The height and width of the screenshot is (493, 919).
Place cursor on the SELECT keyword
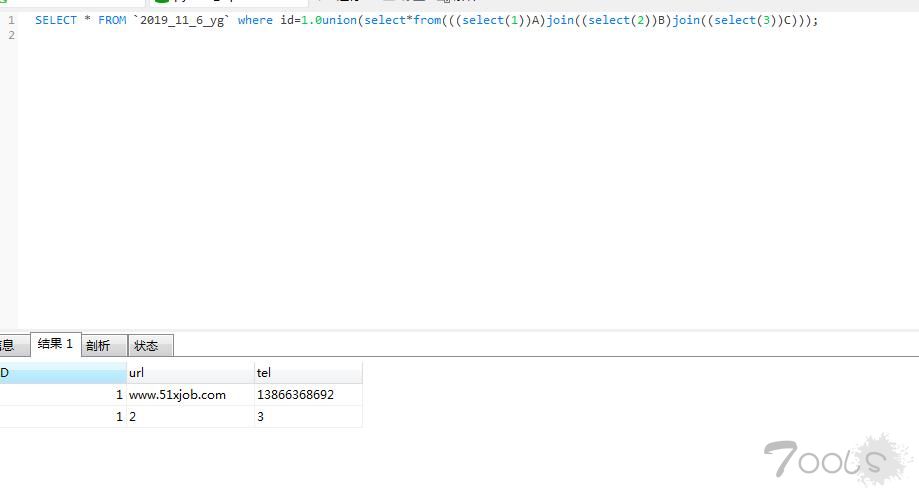pyautogui.click(x=56, y=20)
